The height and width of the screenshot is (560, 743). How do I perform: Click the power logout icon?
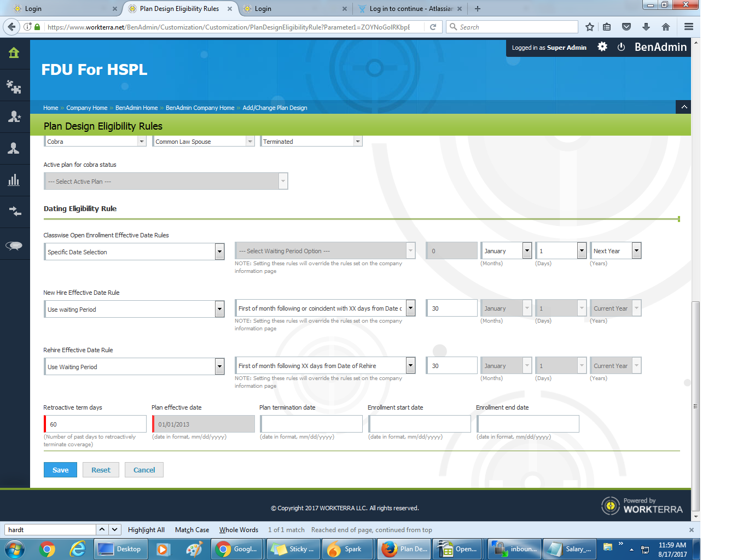point(621,47)
